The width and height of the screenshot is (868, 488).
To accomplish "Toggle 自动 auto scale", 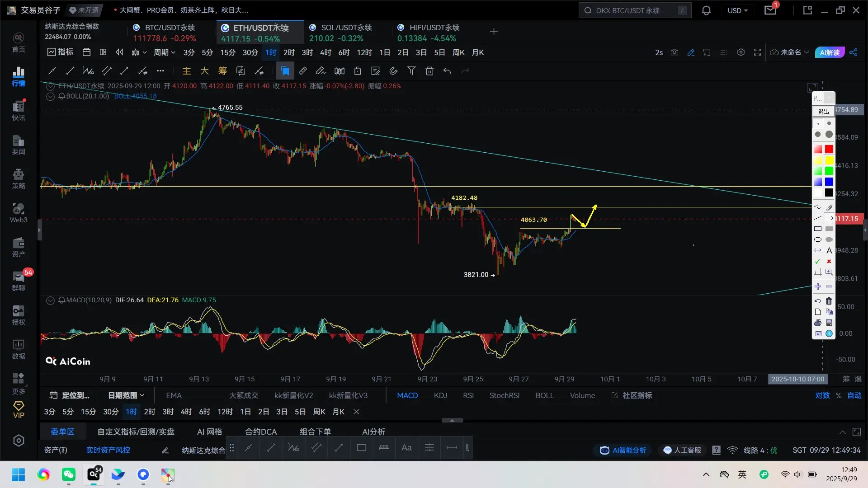I will coord(854,395).
